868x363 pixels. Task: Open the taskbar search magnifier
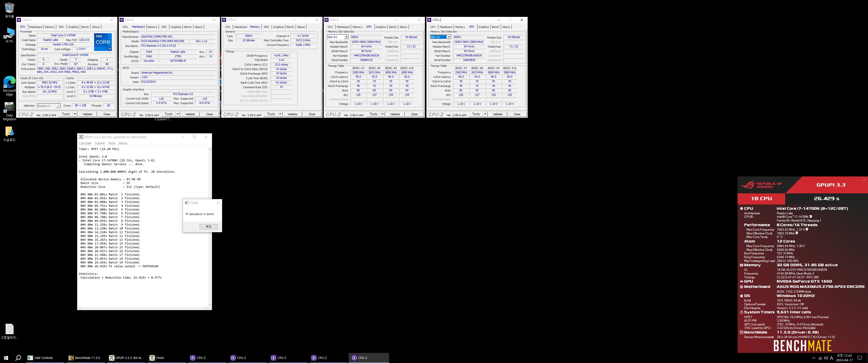[x=18, y=358]
